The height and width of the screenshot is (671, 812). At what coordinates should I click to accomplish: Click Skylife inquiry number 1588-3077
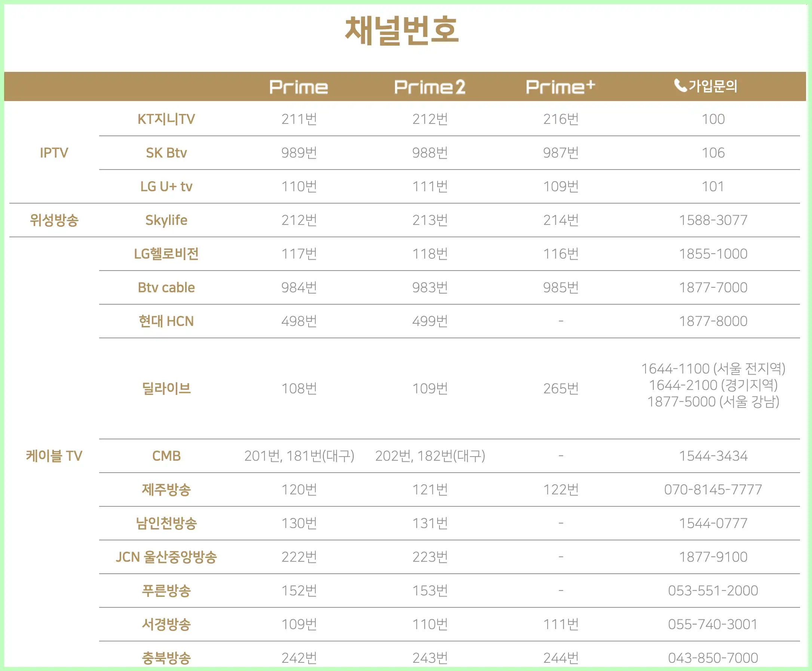point(713,220)
